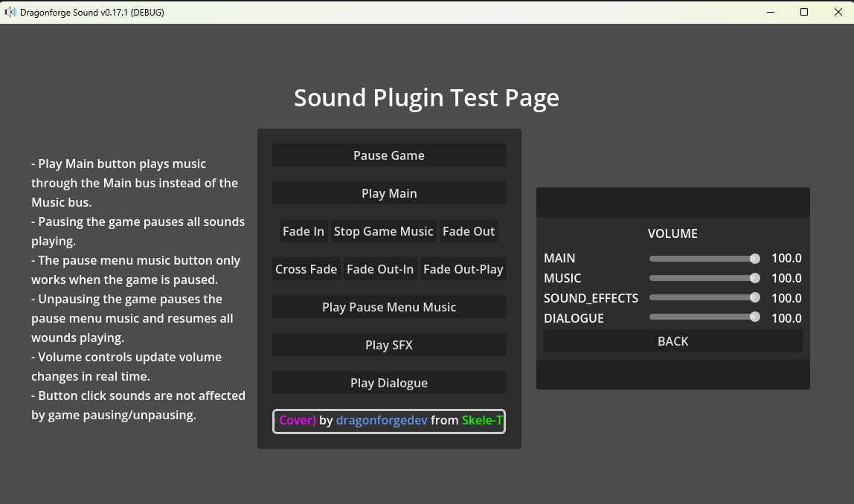Click the Fade Out-Play button
854x504 pixels.
[463, 269]
